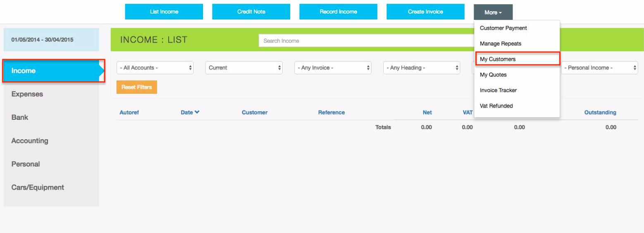Open the Any Heading dropdown

[x=422, y=68]
